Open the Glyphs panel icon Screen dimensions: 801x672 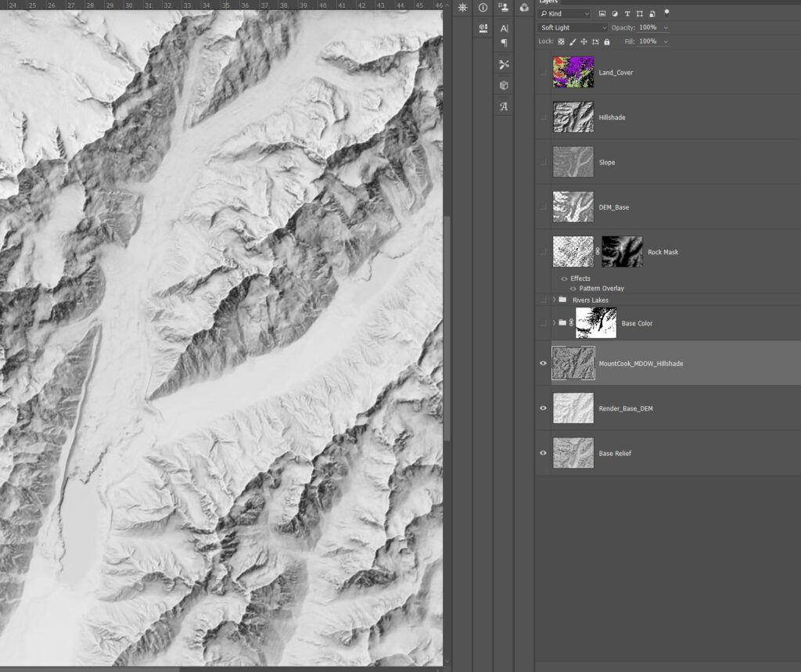pos(504,106)
